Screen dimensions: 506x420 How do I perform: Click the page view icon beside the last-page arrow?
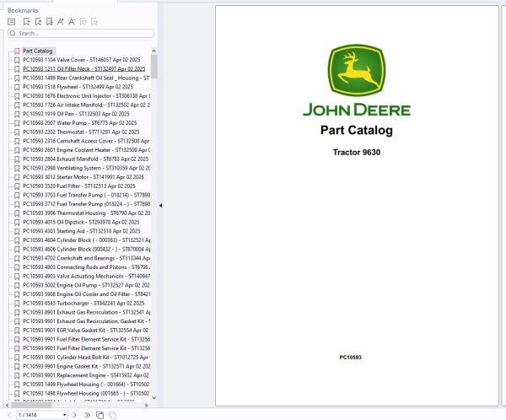click(100, 415)
